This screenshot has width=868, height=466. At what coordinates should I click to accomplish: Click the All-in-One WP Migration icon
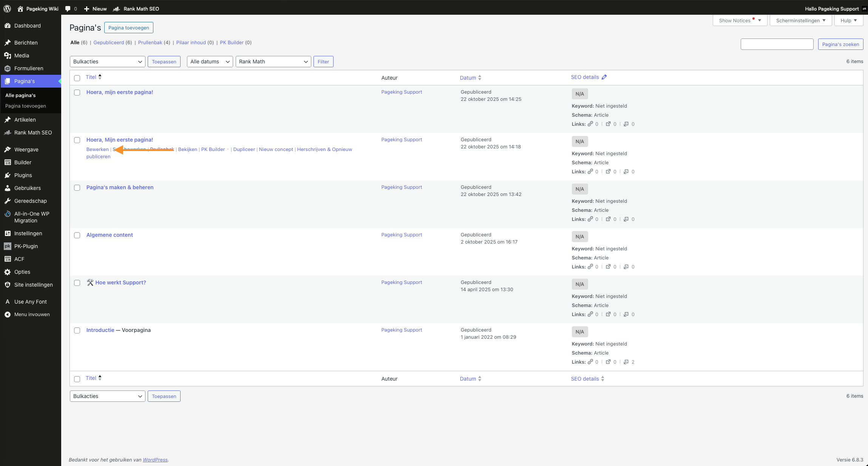(x=8, y=214)
